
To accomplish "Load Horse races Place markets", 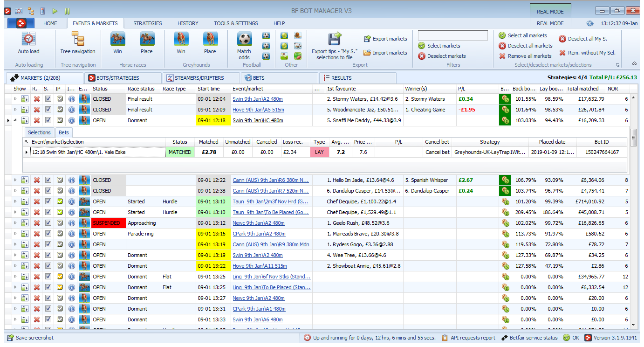I will (147, 43).
